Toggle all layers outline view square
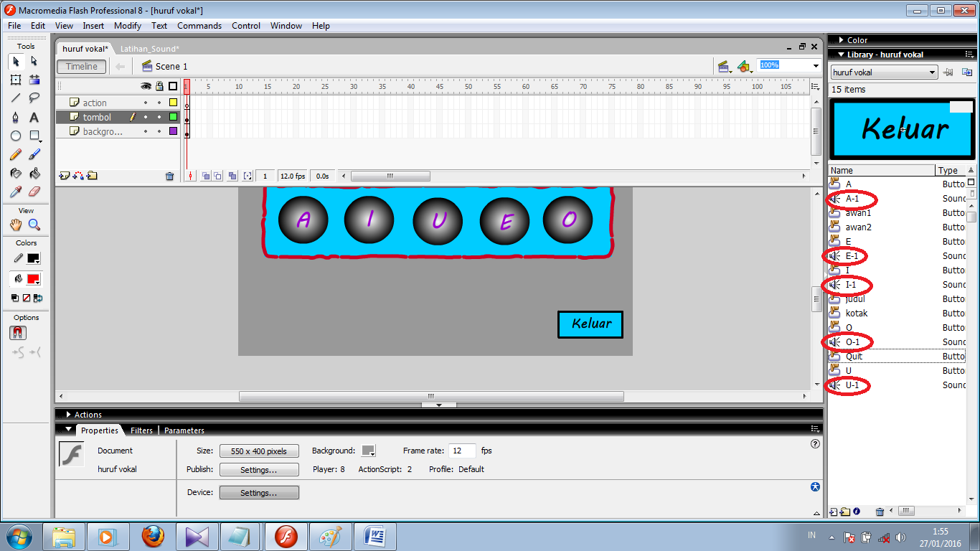980x551 pixels. point(173,86)
